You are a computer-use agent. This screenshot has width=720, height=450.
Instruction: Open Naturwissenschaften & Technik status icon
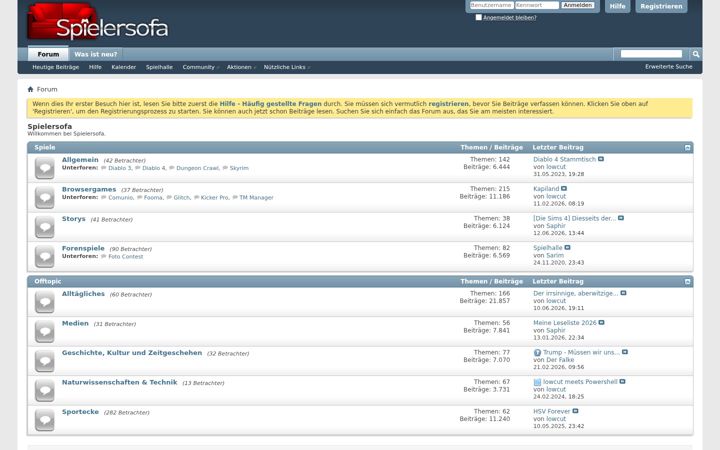(45, 390)
